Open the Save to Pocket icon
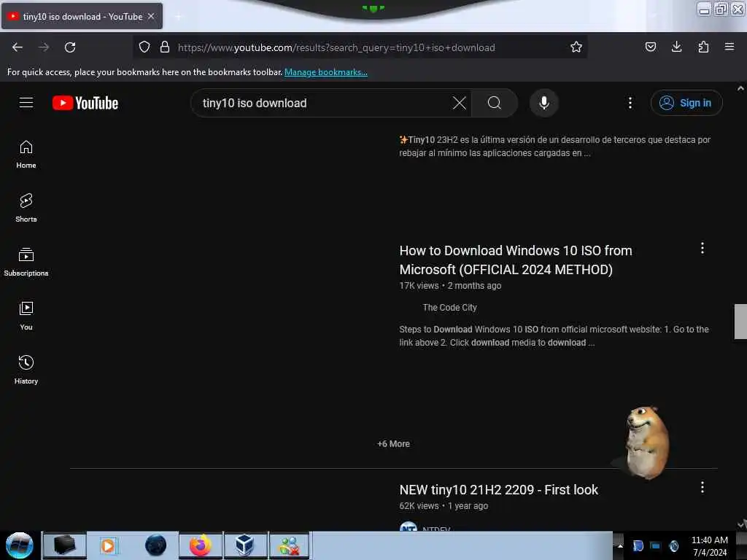The height and width of the screenshot is (560, 747). coord(650,47)
